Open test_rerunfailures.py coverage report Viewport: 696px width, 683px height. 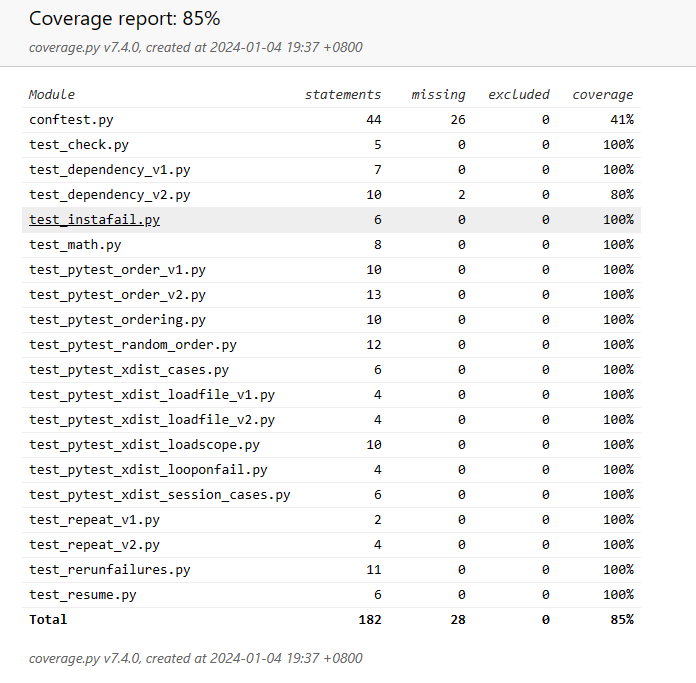pyautogui.click(x=109, y=569)
